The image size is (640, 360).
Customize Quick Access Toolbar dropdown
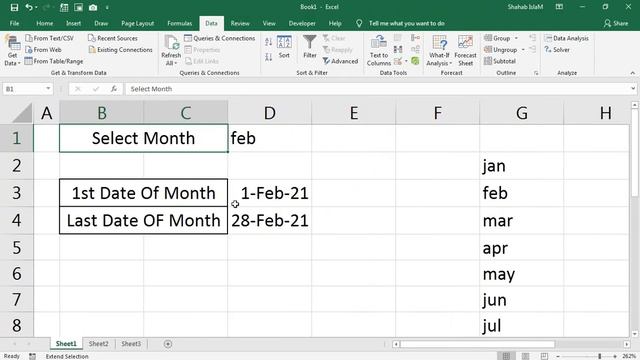point(107,7)
